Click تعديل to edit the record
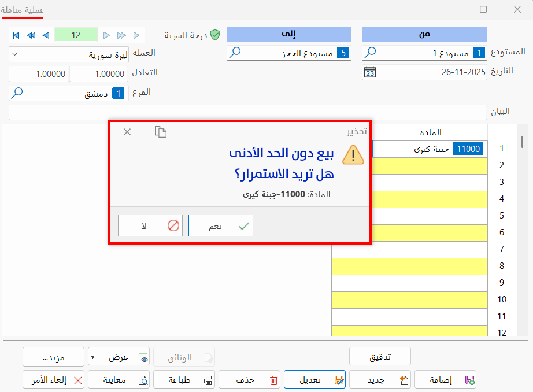533x392 pixels. [x=314, y=379]
